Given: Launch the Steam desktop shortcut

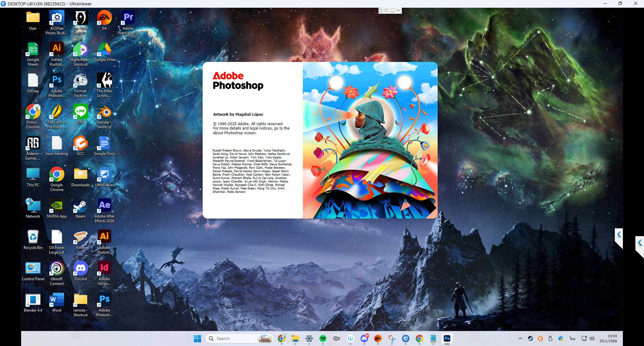Looking at the screenshot, I should coord(80,208).
